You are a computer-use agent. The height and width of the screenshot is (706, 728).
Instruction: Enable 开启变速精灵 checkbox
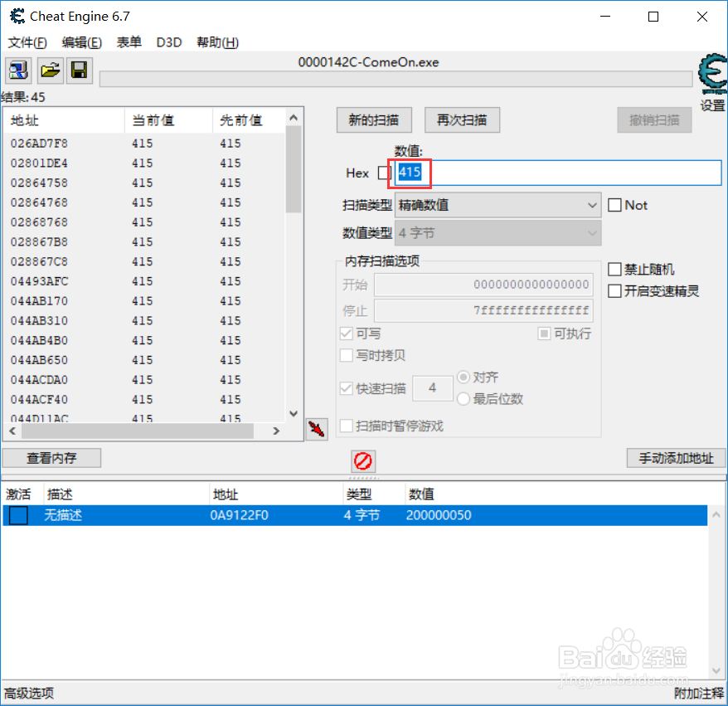[x=614, y=290]
